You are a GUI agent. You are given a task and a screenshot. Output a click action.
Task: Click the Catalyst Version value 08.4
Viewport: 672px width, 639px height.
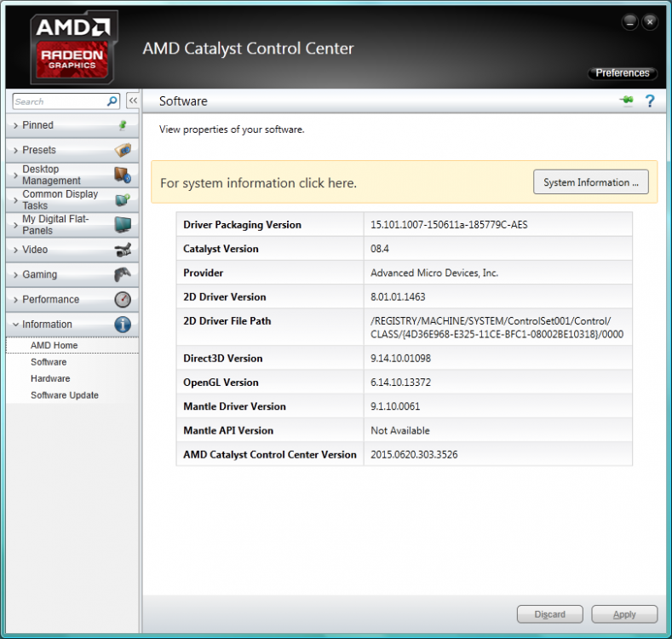(x=380, y=249)
